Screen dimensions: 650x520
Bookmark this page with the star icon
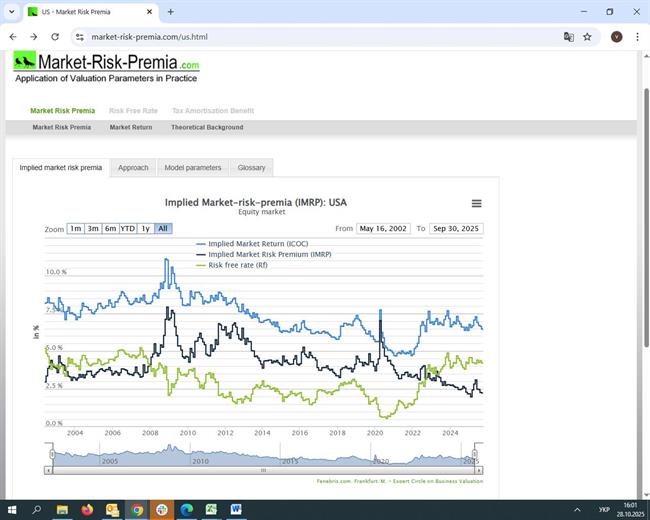pos(588,37)
